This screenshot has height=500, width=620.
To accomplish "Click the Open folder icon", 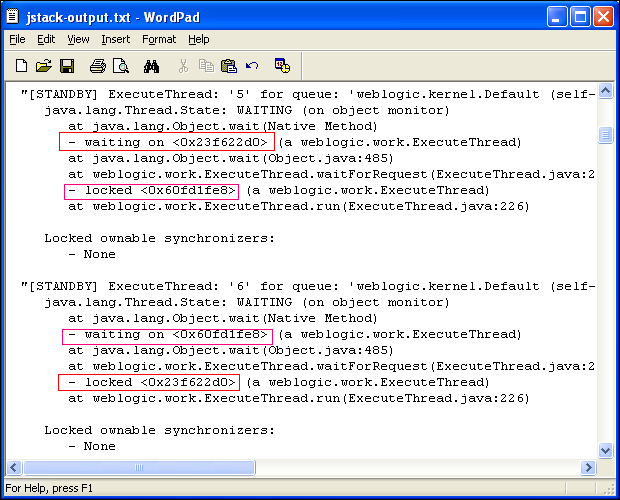I will 43,66.
